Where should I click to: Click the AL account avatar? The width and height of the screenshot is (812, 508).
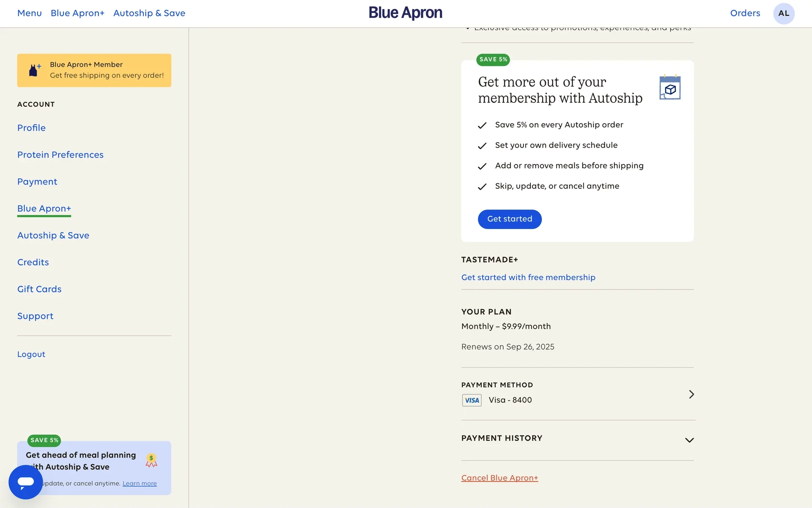point(784,14)
